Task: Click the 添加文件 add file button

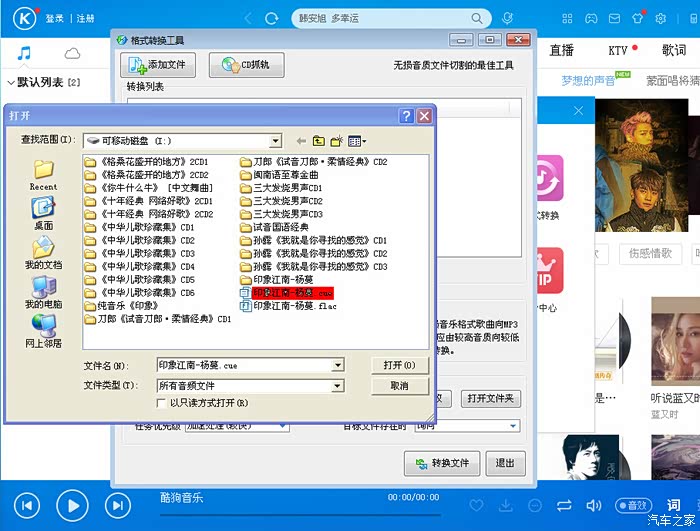Action: point(158,65)
